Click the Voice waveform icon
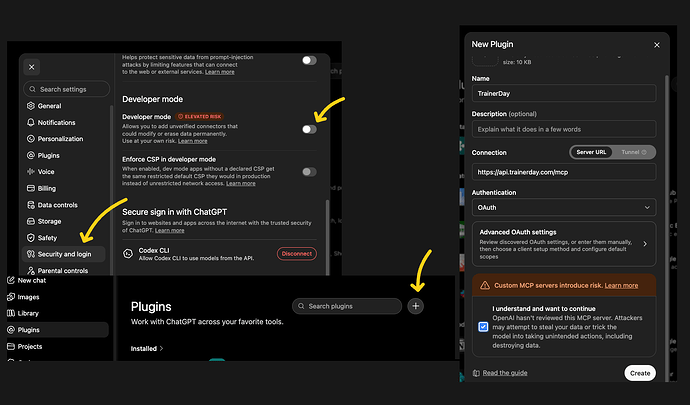690x405 pixels. coord(31,172)
